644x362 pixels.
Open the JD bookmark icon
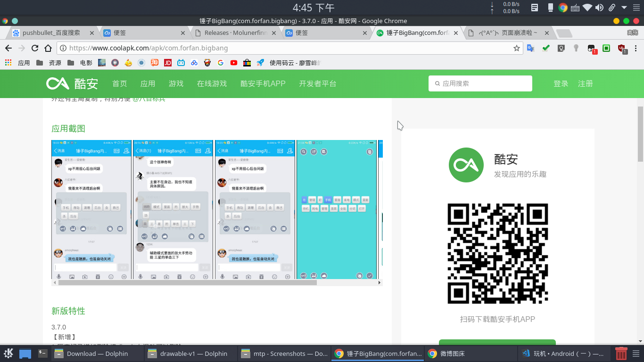(x=168, y=62)
